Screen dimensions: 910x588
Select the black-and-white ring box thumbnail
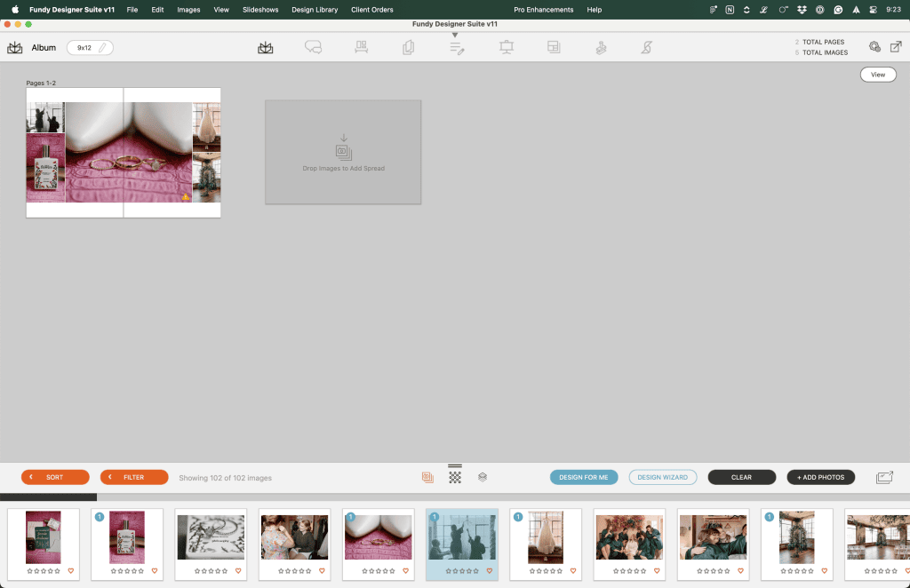click(211, 537)
